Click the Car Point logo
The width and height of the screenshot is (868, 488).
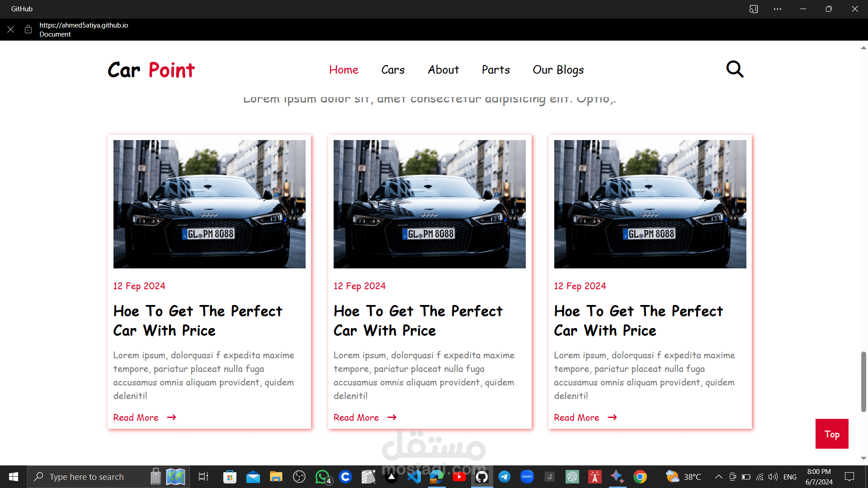pos(151,70)
